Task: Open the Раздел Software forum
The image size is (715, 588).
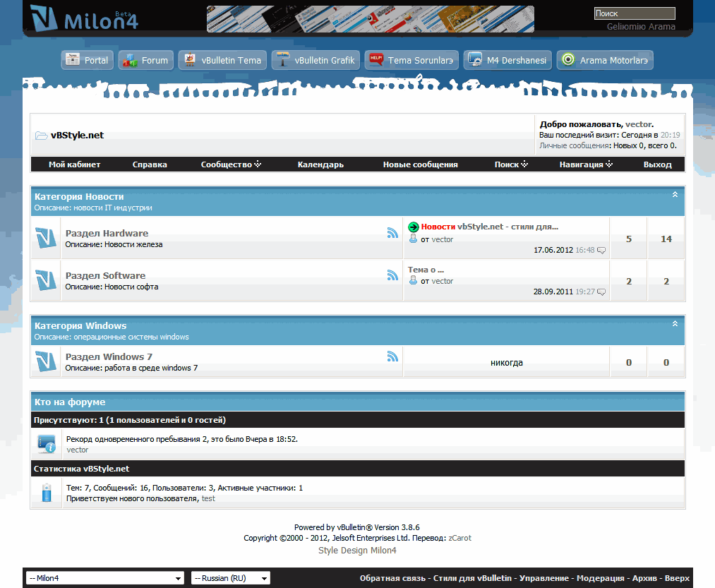Action: [105, 275]
